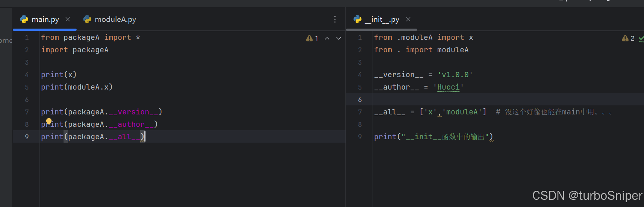Click the print statement in __init__.py line 9
Image resolution: width=644 pixels, height=207 pixels.
pos(433,137)
